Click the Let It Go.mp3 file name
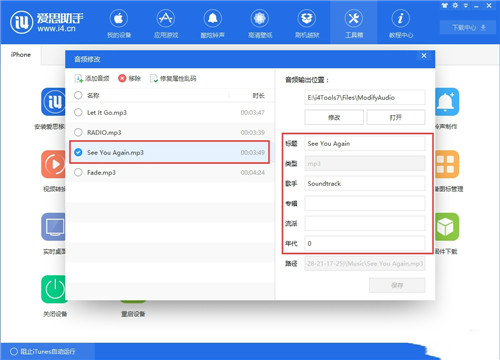The image size is (500, 360). (107, 113)
